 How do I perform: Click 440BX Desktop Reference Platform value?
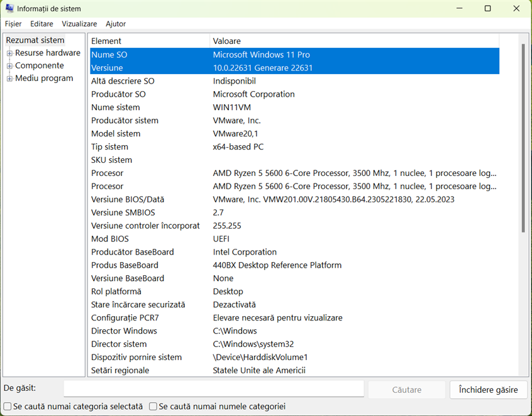point(277,265)
